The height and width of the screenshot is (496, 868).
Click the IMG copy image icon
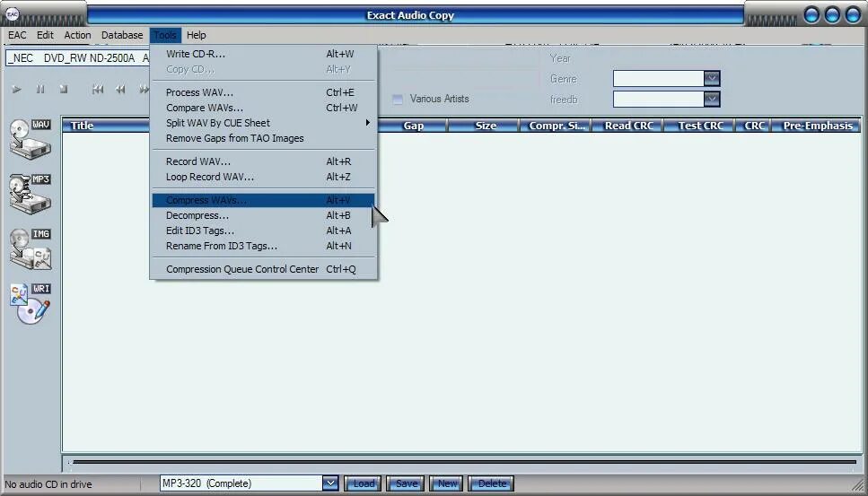(31, 248)
